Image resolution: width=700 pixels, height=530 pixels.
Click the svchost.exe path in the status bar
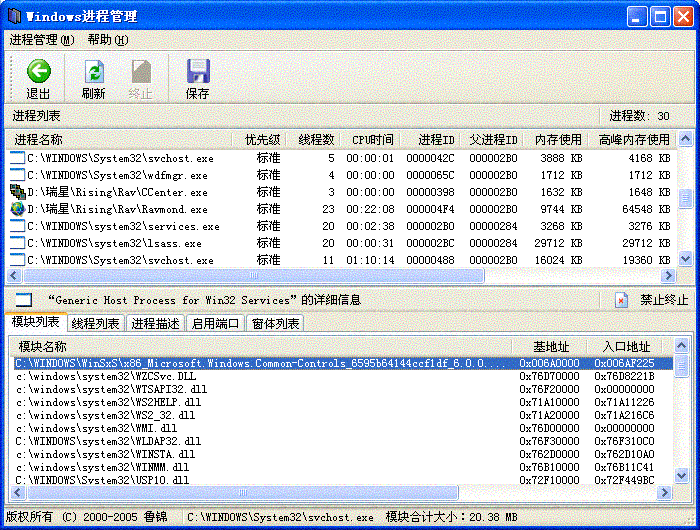[280, 517]
